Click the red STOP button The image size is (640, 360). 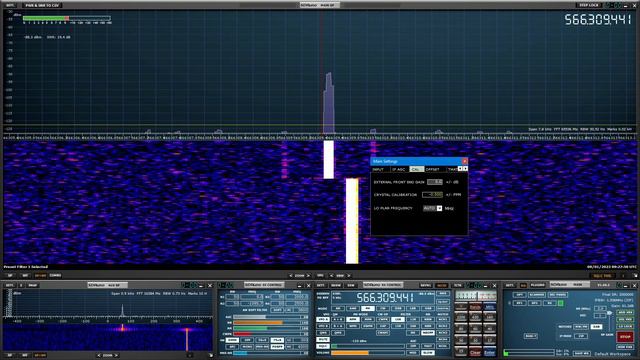tap(625, 337)
